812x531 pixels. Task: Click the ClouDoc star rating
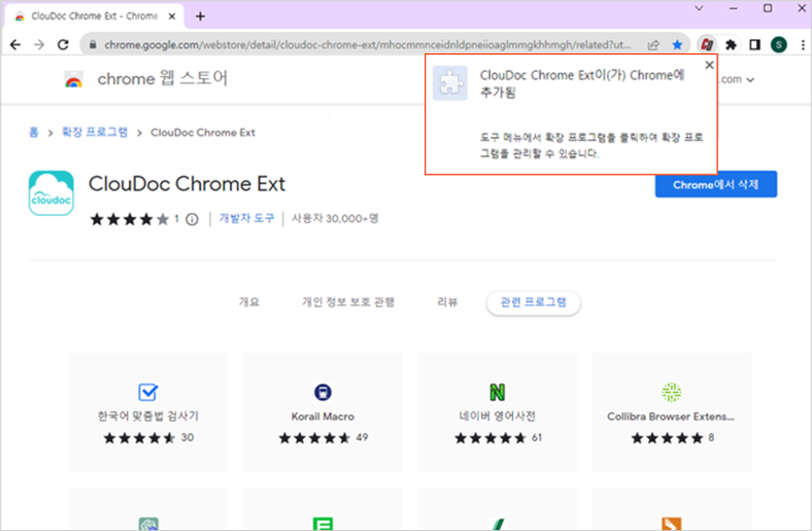[x=129, y=219]
